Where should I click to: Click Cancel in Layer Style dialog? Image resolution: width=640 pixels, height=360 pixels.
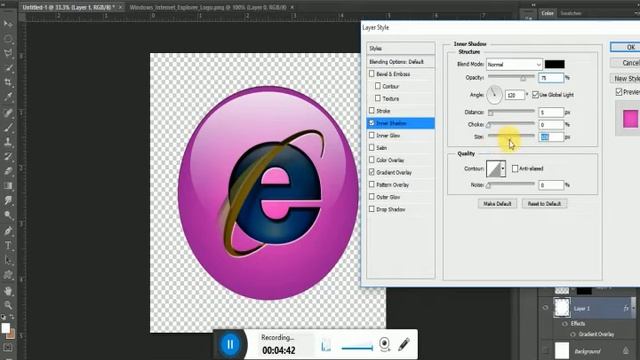click(x=625, y=63)
